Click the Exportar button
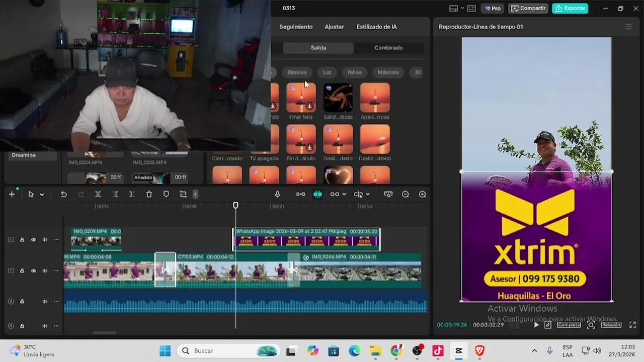The image size is (644, 362). click(x=570, y=8)
